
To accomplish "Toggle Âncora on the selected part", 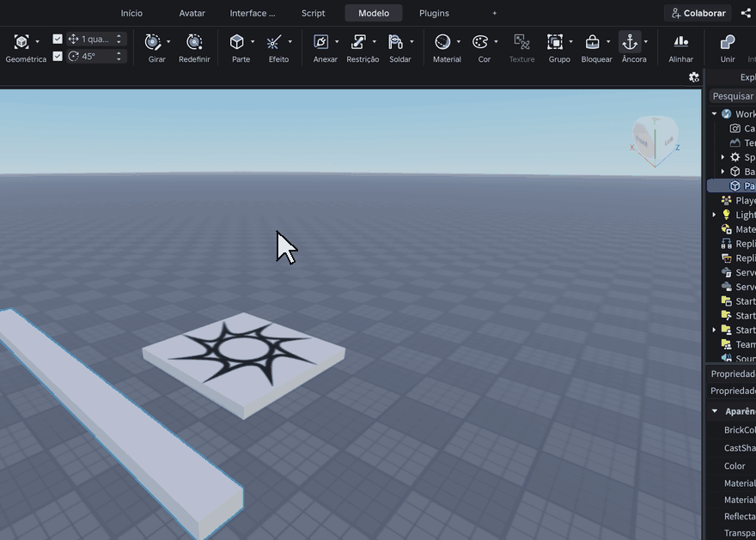I will (x=630, y=42).
